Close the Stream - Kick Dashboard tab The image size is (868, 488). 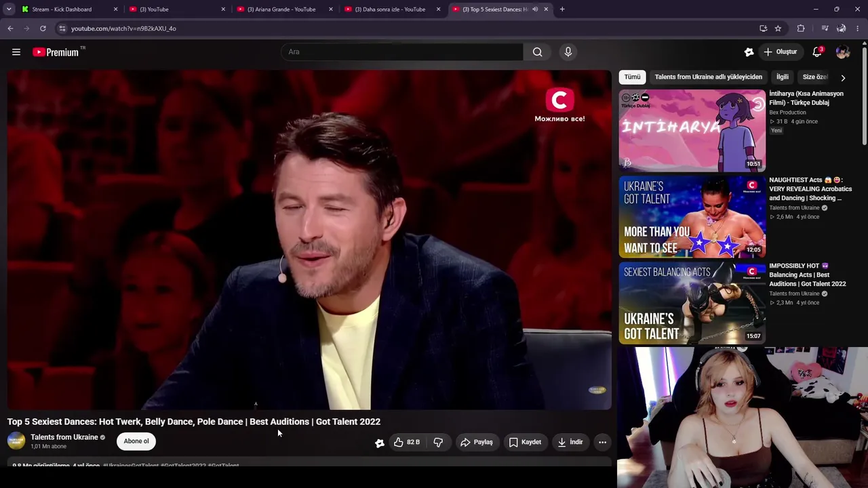(115, 9)
